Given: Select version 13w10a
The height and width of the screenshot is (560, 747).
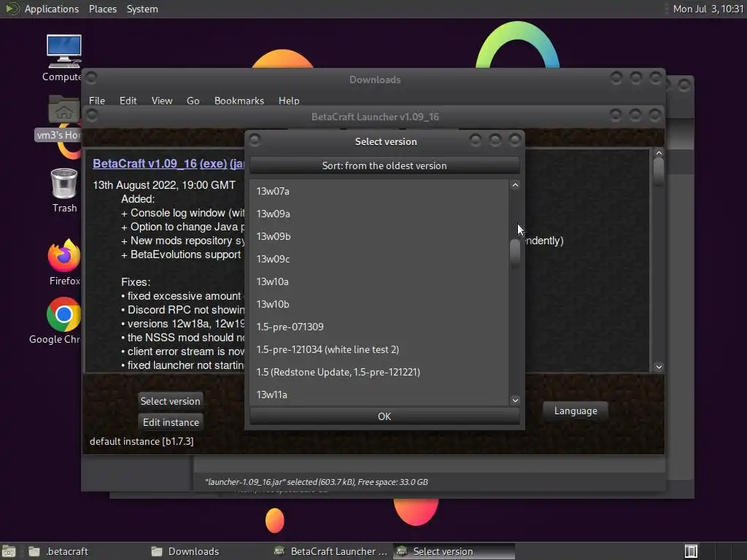Looking at the screenshot, I should 379,281.
